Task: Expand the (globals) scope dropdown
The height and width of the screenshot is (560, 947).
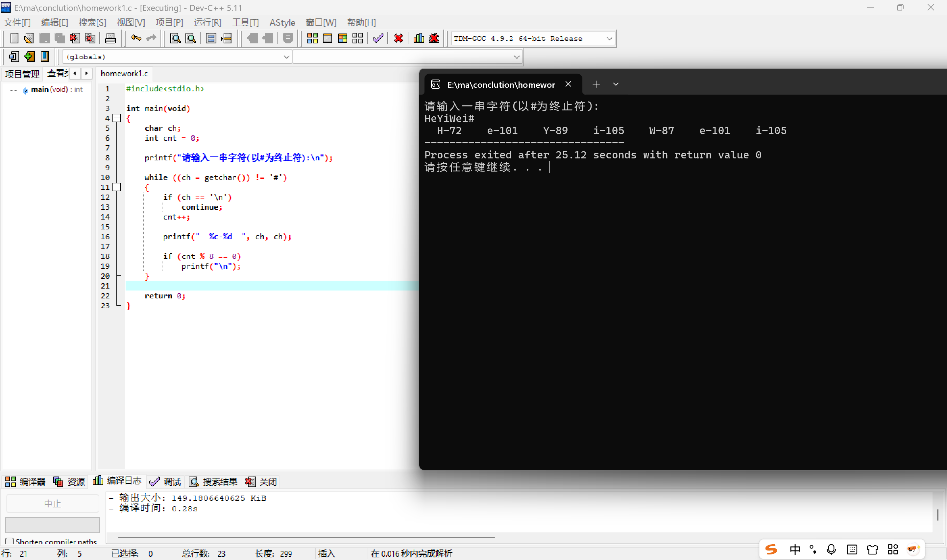Action: 286,57
